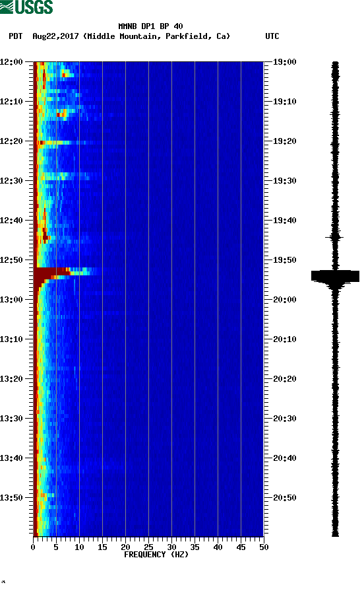Viewport: 364px width, 589px height.
Task: Click '(Middle Mountain, Parkfield, Ca)' location text
Action: click(156, 36)
